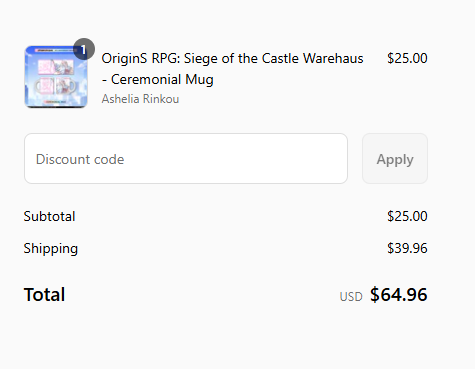475x369 pixels.
Task: Click the Total label
Action: pos(44,295)
